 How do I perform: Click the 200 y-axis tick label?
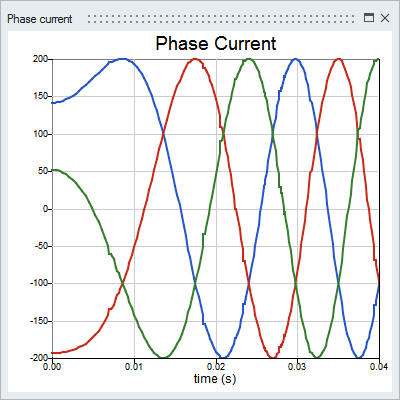point(40,59)
